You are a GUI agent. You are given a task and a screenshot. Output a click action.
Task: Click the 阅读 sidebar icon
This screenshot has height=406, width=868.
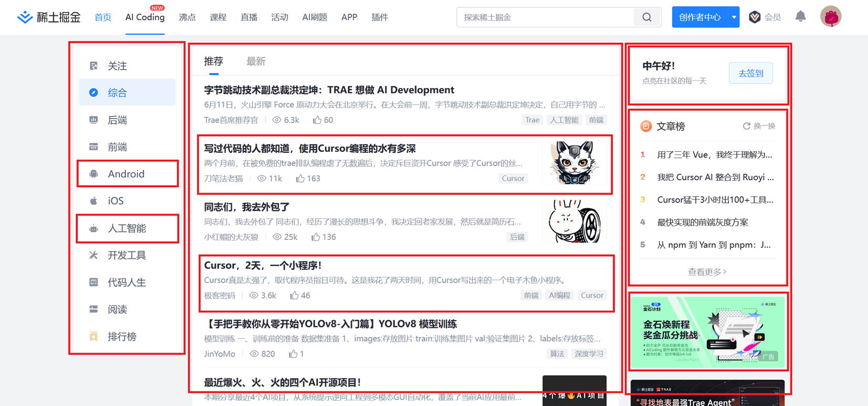click(94, 310)
